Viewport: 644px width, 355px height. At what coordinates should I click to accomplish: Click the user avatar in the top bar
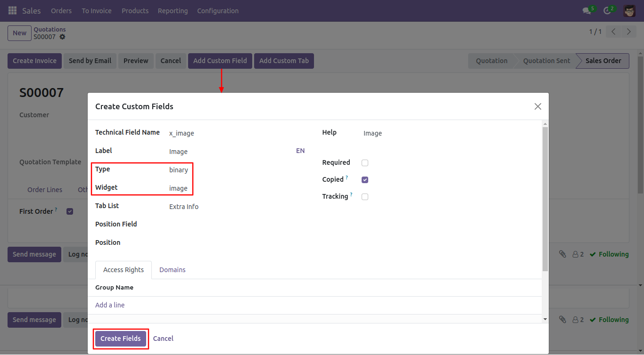click(629, 10)
